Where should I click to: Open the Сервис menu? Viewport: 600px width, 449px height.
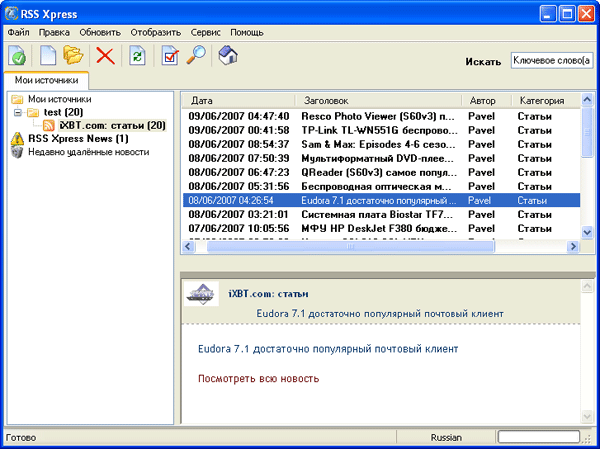point(205,33)
